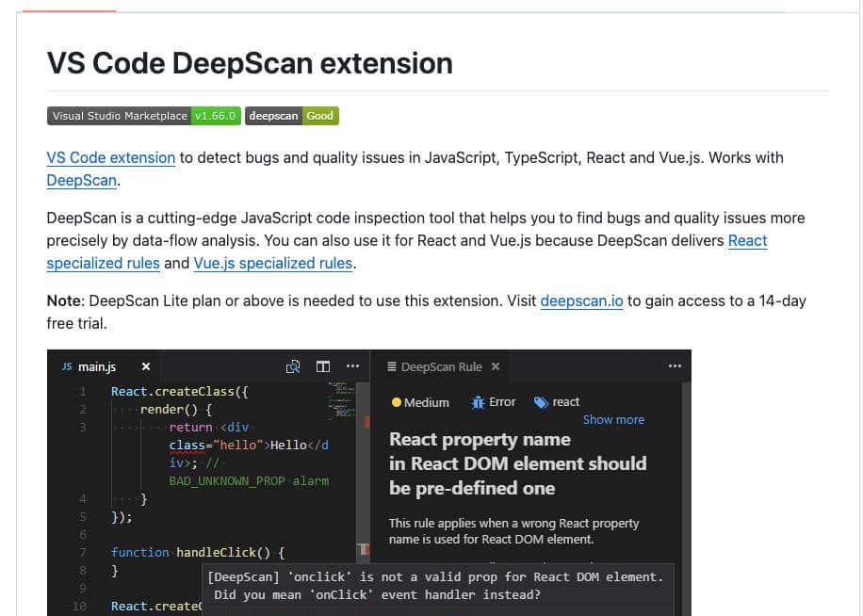Open the editor's more actions ellipsis menu
Viewport: 863px width, 616px height.
[x=352, y=366]
